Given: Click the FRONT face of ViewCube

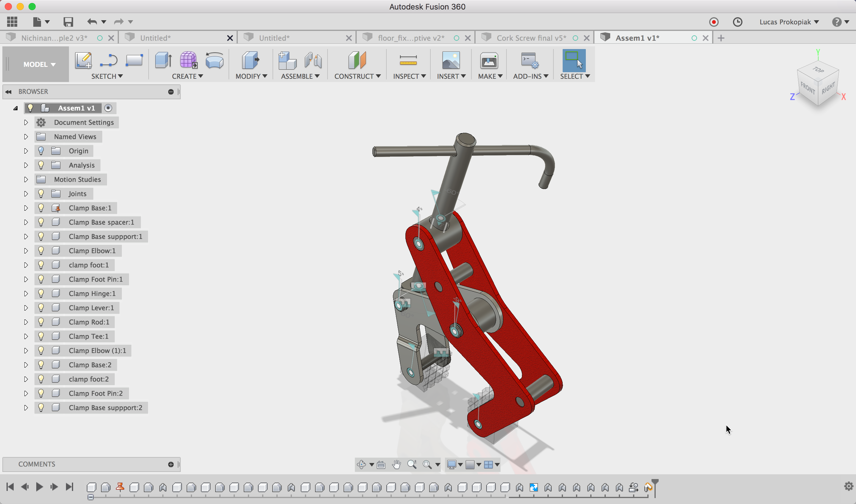Looking at the screenshot, I should tap(808, 88).
